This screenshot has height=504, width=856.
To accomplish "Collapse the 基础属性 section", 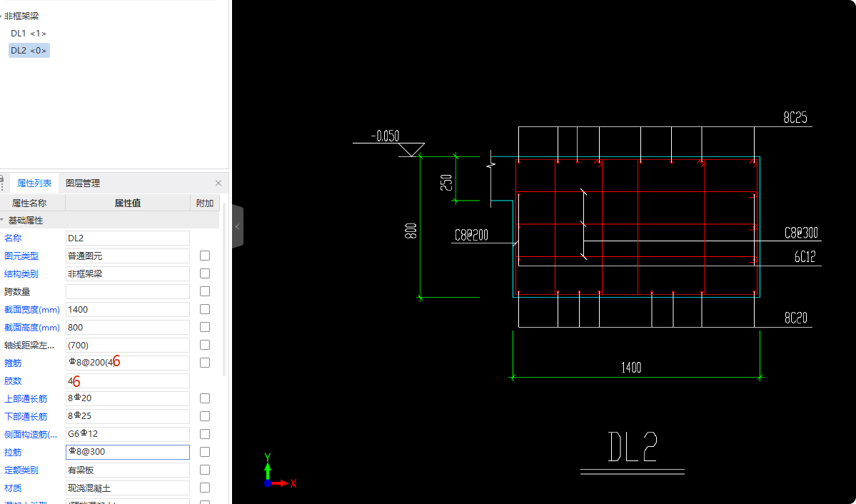I will [x=2, y=221].
